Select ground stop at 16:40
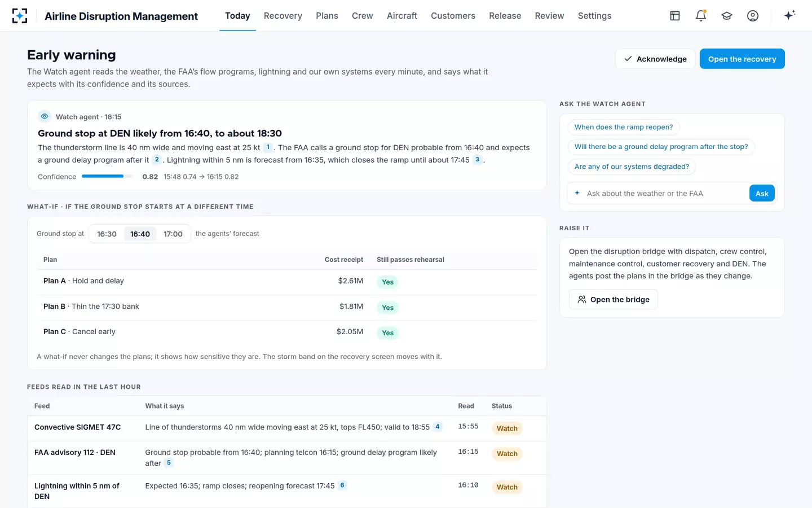The image size is (812, 508). (x=140, y=234)
